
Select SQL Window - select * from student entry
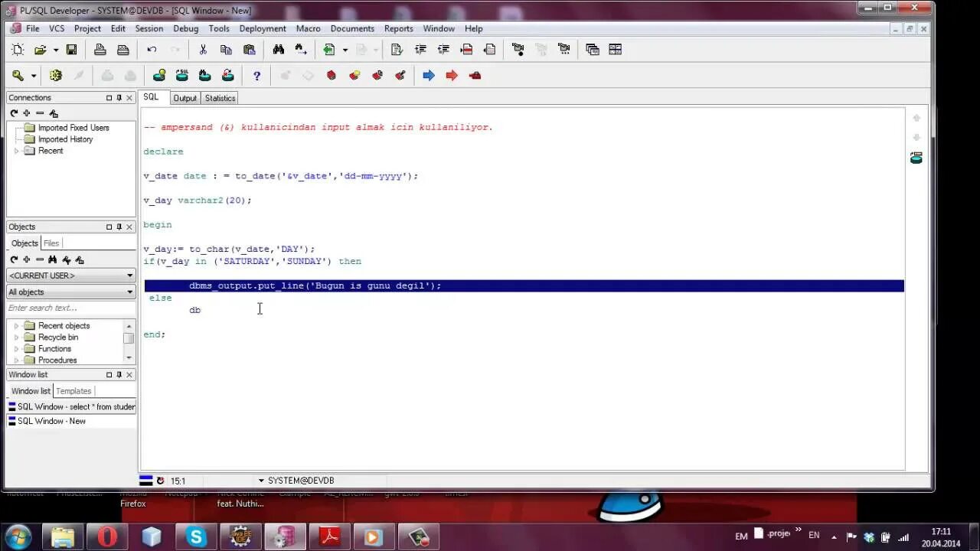tap(71, 407)
